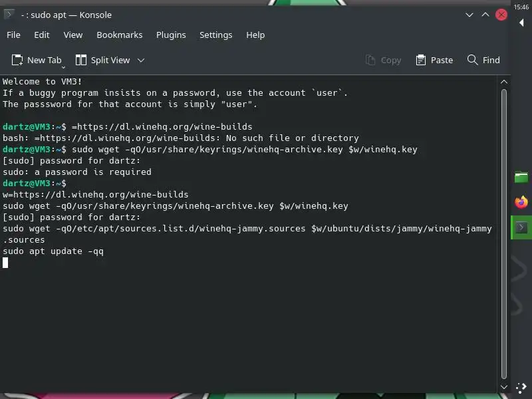Open the green file manager dock icon
The width and height of the screenshot is (532, 399).
point(521,177)
